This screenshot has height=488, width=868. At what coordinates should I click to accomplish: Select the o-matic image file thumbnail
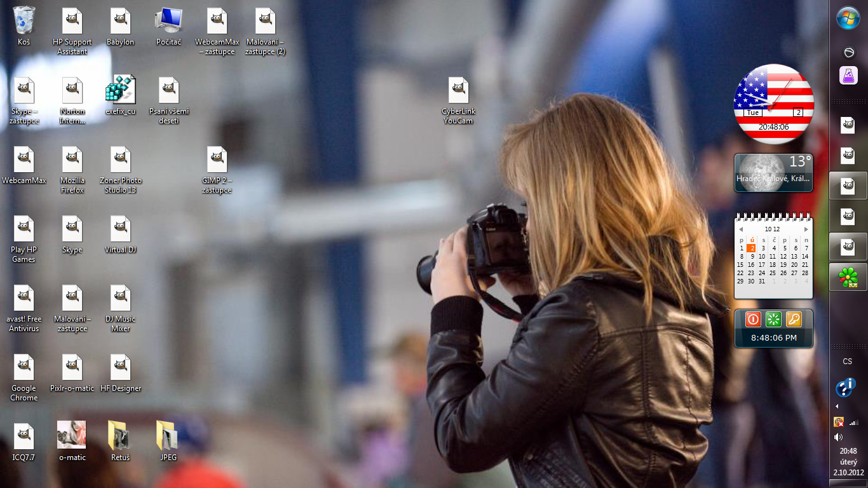coord(71,435)
